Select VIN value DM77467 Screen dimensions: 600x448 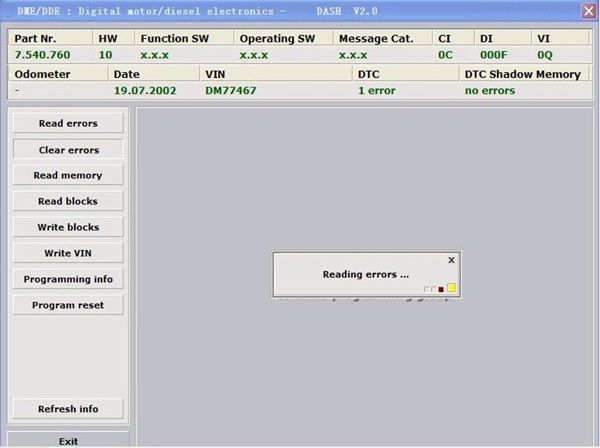(x=231, y=91)
